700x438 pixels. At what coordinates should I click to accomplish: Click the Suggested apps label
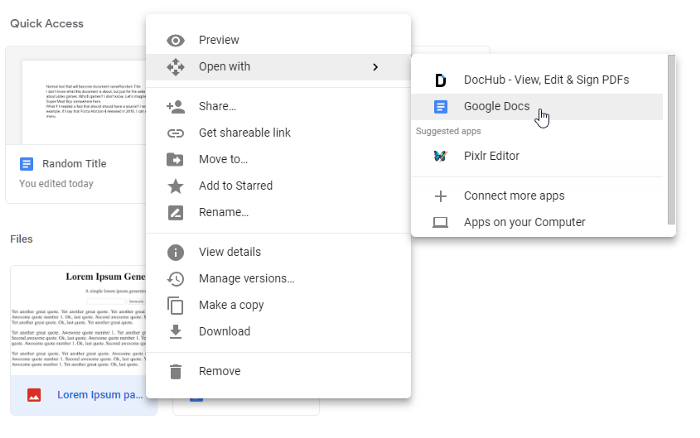(448, 131)
